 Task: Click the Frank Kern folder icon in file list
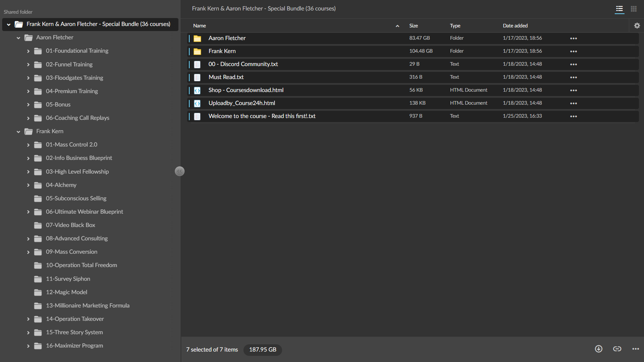[197, 51]
